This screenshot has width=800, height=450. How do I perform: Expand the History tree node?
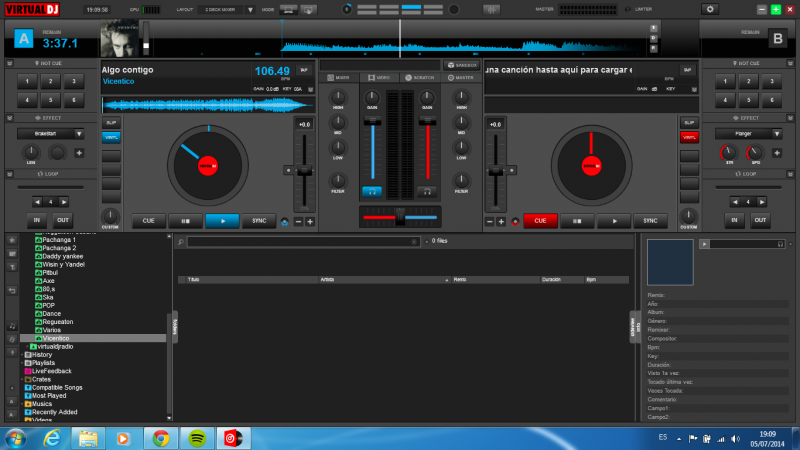22,355
